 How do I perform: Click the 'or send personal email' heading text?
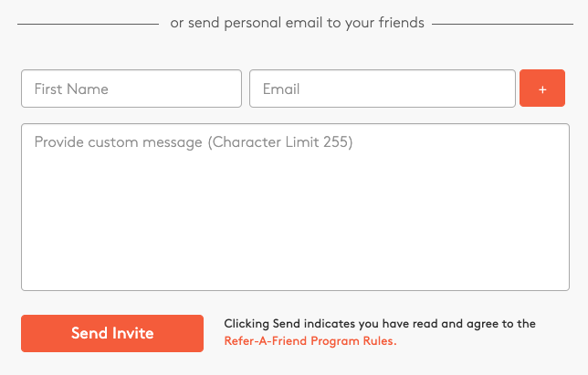tap(297, 23)
